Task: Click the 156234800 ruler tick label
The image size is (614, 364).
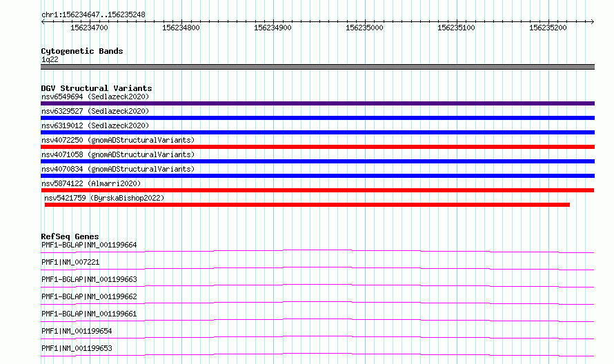Action: (x=181, y=28)
